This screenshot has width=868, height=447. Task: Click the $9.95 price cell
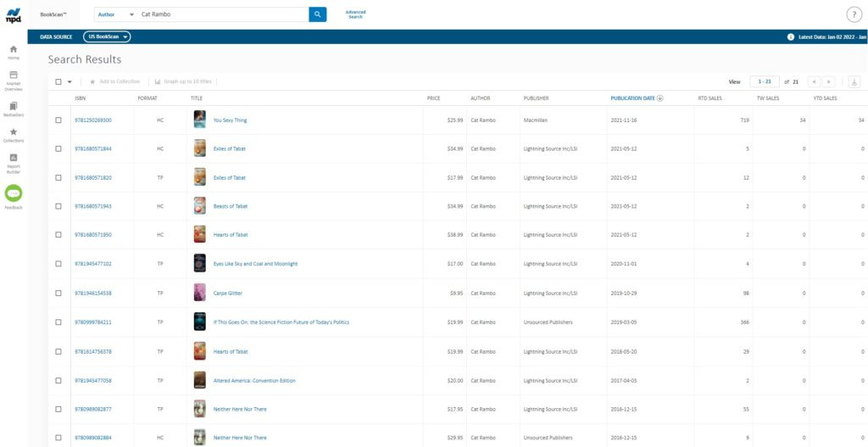coord(456,293)
